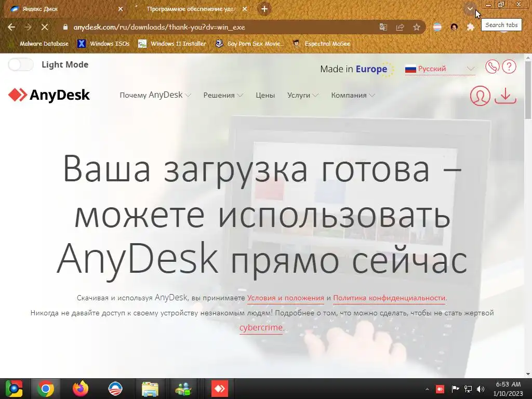This screenshot has height=399, width=532.
Task: Open the Условия и положения link
Action: [x=286, y=298]
